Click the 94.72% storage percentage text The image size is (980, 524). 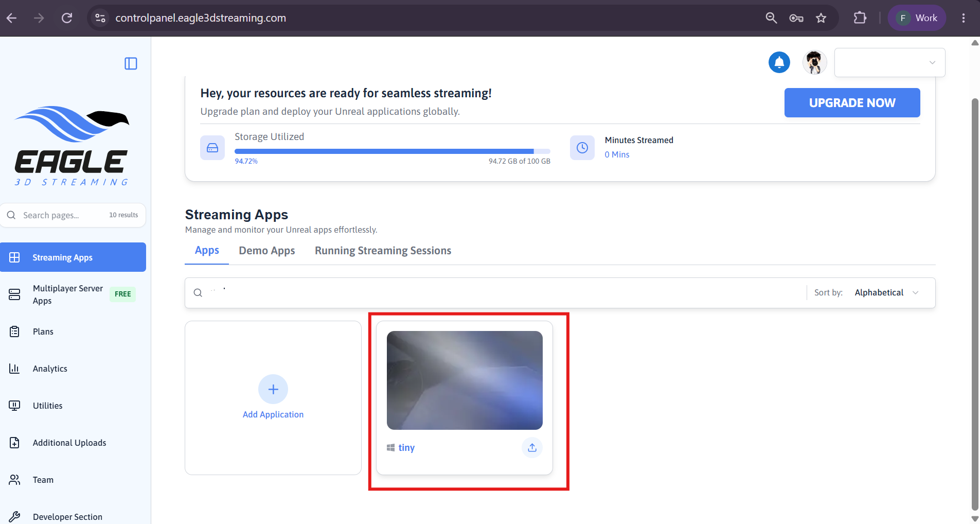coord(246,161)
